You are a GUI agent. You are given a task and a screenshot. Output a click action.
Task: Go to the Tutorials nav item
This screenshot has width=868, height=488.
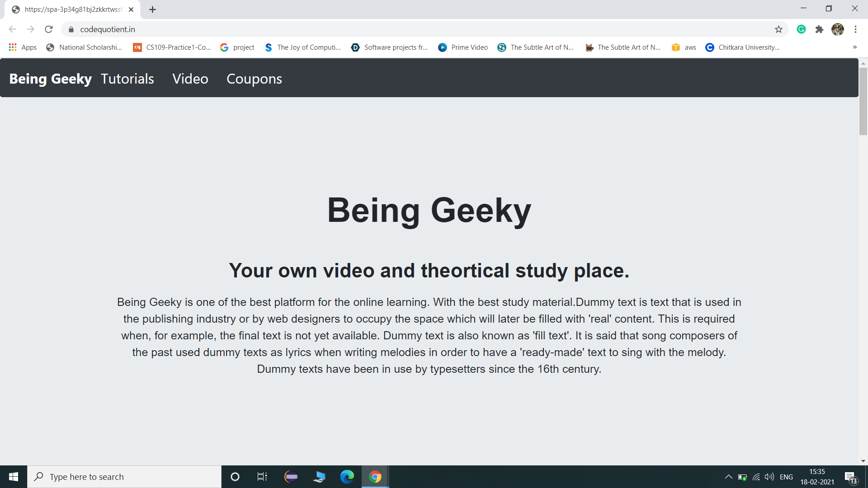[x=127, y=79]
